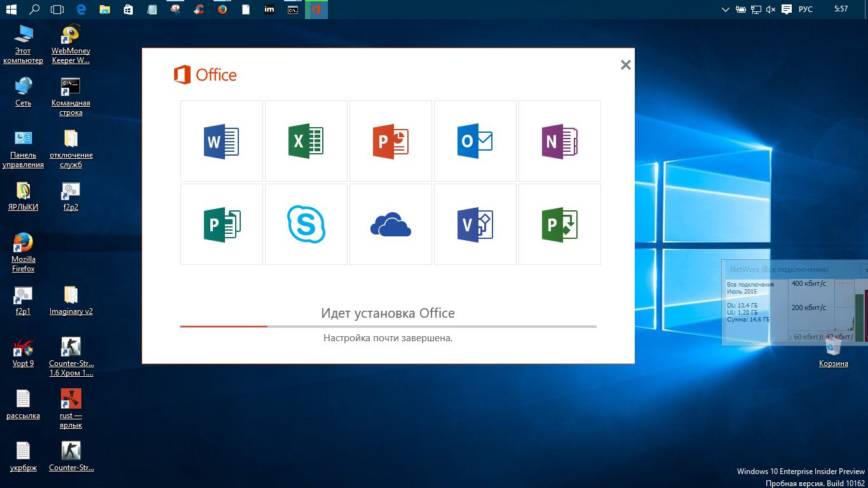The height and width of the screenshot is (488, 868).
Task: Click the Outlook tile icon
Action: [475, 141]
